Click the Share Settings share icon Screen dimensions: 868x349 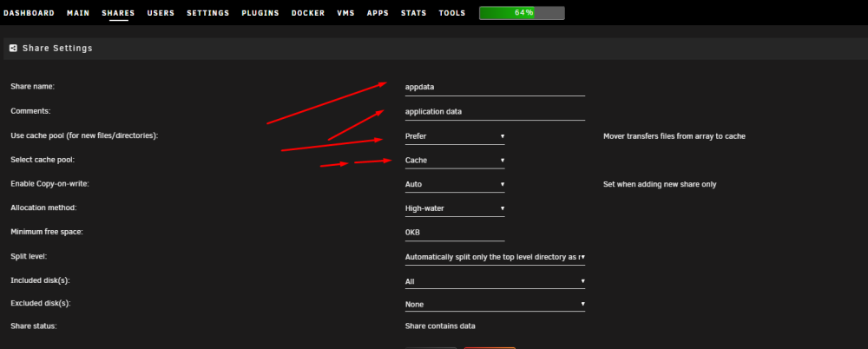[13, 49]
